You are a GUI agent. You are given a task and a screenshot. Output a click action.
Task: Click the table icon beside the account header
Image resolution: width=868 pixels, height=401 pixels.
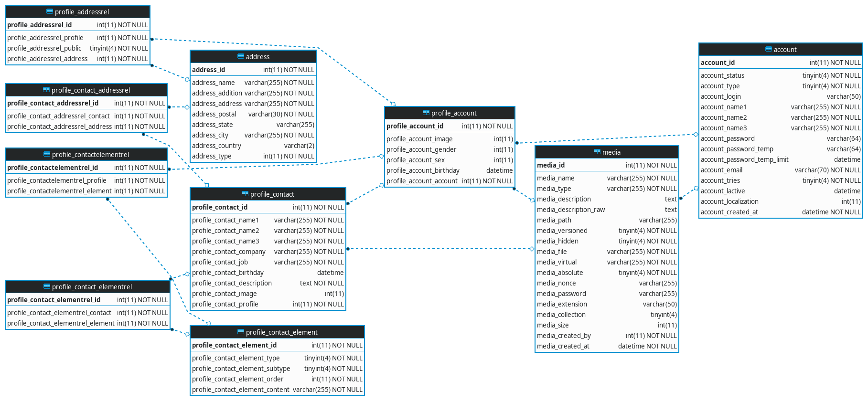[x=768, y=49]
